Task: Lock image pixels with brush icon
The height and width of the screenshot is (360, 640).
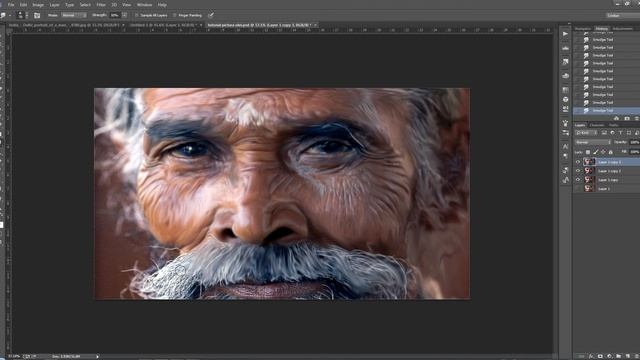Action: tap(596, 152)
